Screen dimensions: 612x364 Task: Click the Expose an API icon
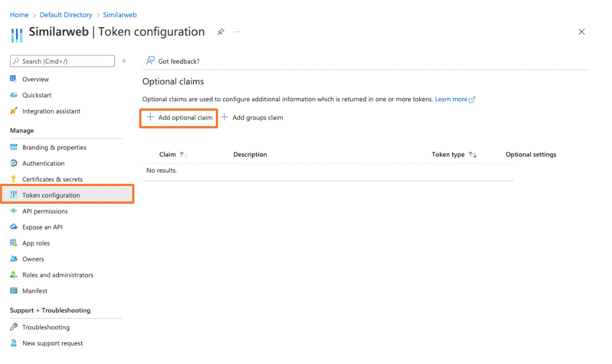14,227
